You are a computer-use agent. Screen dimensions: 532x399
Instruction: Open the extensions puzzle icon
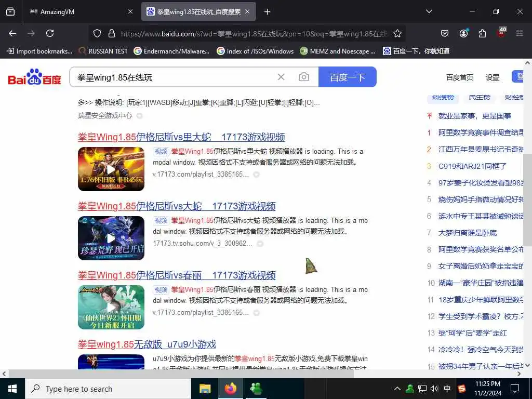pos(482,33)
